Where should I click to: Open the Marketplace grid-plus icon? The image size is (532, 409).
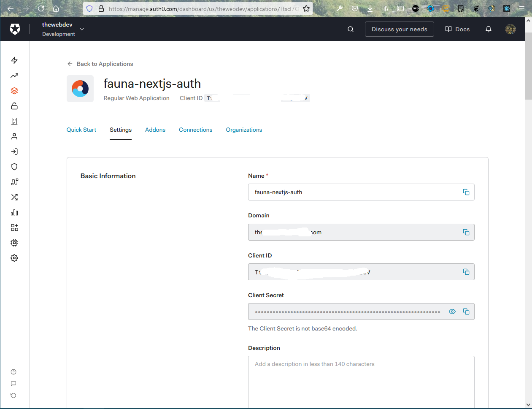click(14, 228)
